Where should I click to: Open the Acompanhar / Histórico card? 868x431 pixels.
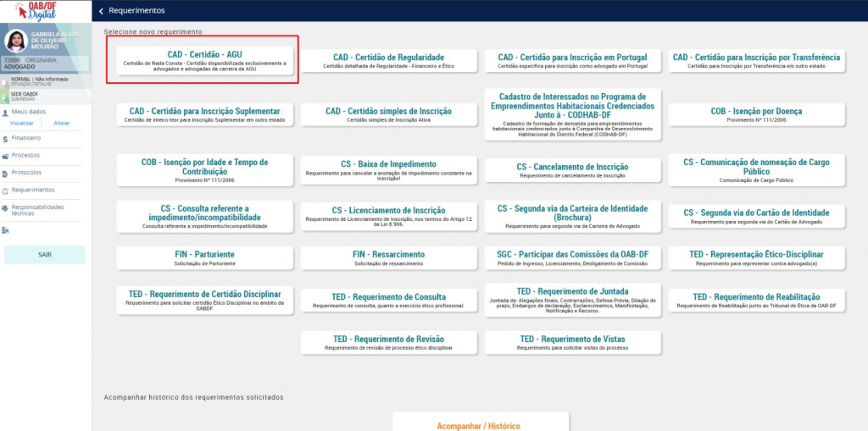(x=478, y=425)
